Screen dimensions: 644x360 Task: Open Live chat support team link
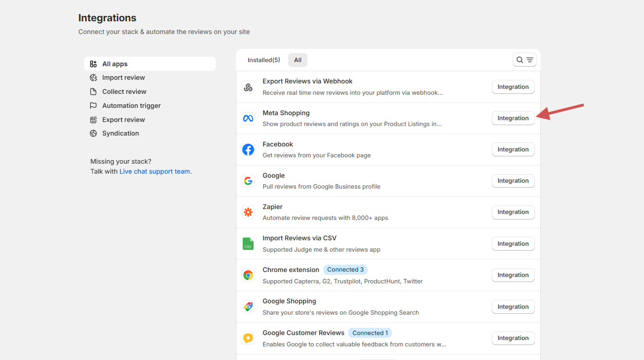pyautogui.click(x=155, y=171)
